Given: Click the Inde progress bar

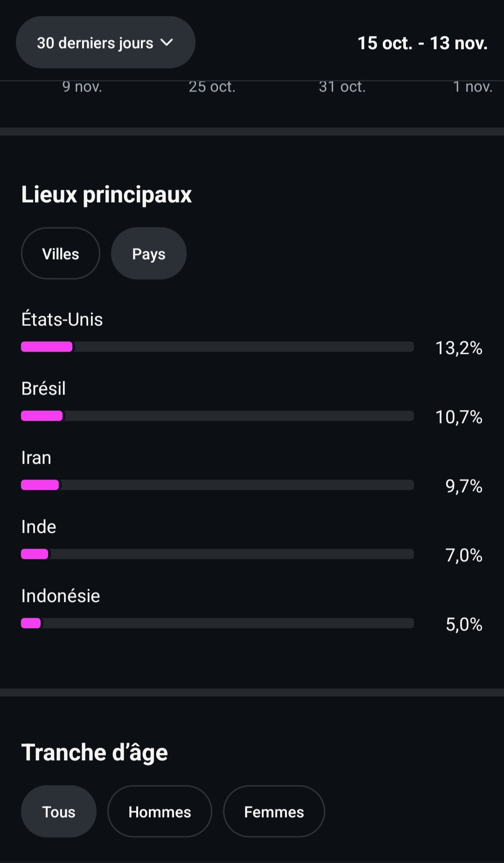Looking at the screenshot, I should coord(217,554).
